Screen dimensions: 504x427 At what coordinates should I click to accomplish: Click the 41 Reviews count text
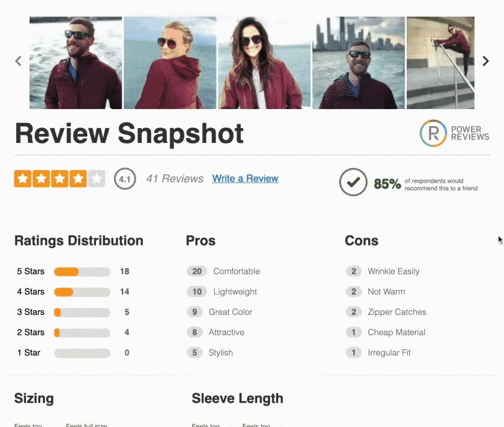pos(174,179)
